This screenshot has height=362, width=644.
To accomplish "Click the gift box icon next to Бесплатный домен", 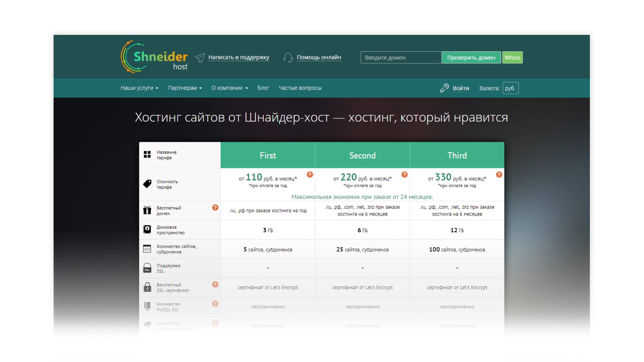I will [x=149, y=210].
